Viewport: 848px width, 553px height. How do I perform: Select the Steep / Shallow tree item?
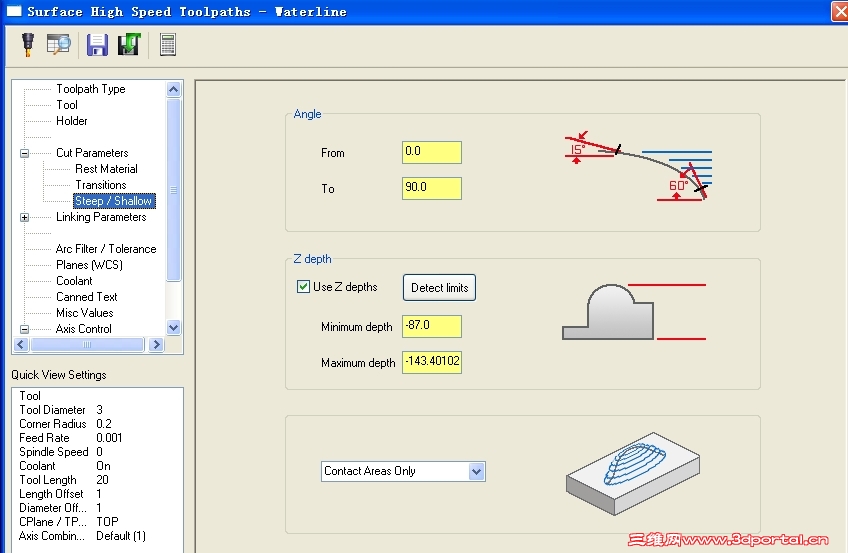pos(114,201)
